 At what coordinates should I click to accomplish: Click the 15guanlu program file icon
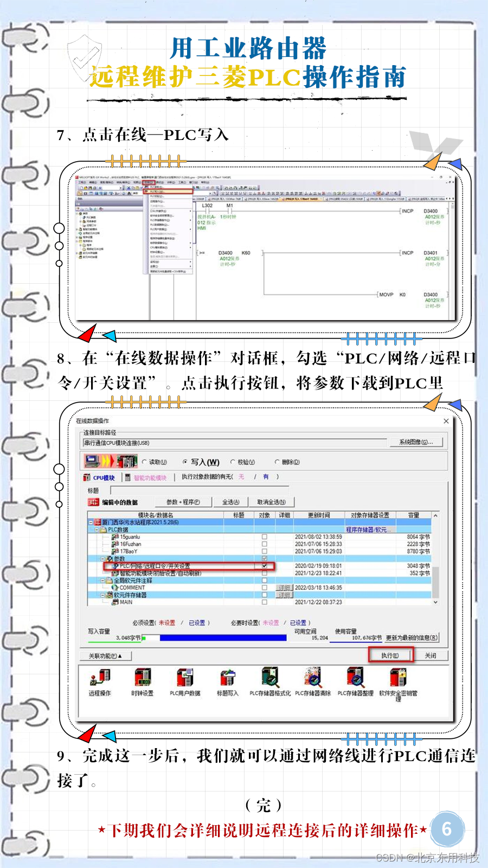(x=115, y=537)
